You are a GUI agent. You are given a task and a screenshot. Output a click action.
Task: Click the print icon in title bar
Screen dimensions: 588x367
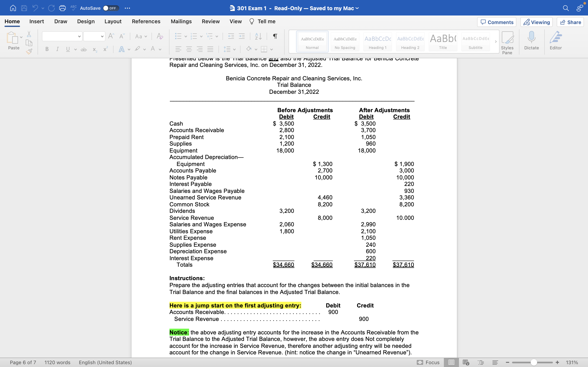click(62, 8)
